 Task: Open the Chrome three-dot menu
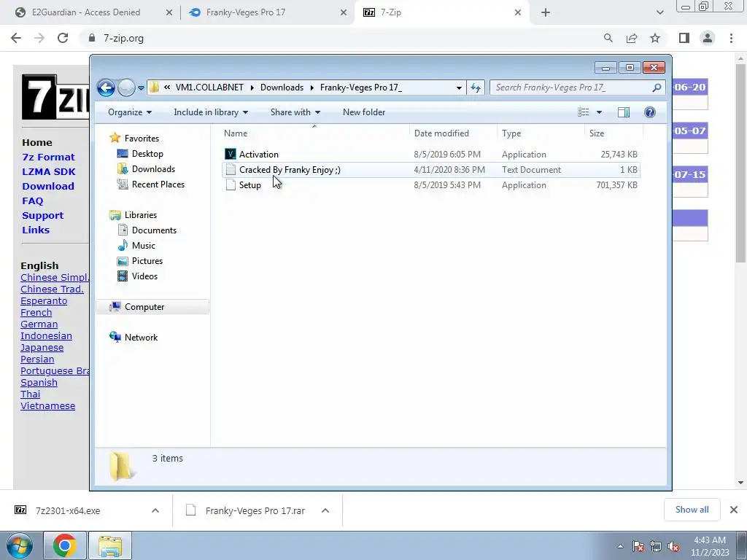pos(731,38)
